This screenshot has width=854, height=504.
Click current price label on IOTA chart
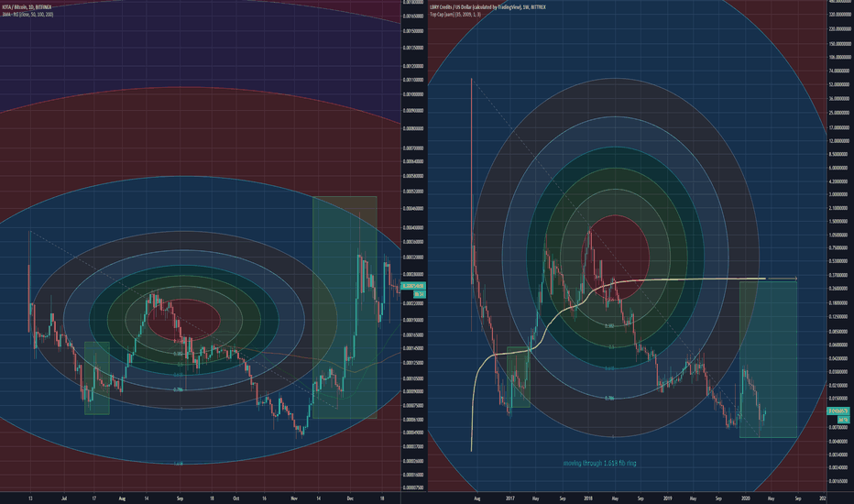(413, 286)
